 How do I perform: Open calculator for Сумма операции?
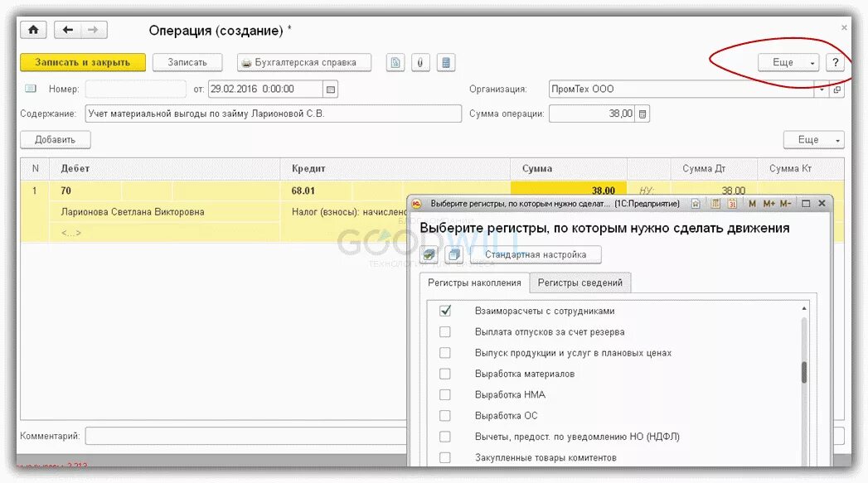(643, 114)
